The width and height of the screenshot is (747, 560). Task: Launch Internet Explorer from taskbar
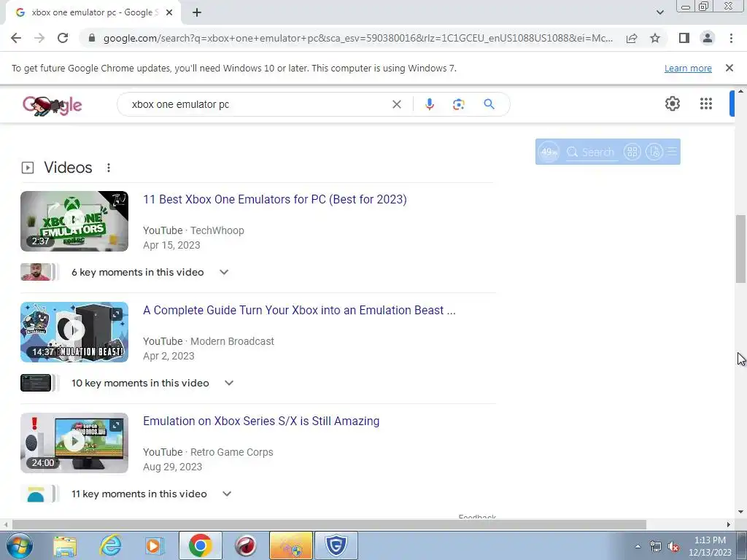[110, 545]
